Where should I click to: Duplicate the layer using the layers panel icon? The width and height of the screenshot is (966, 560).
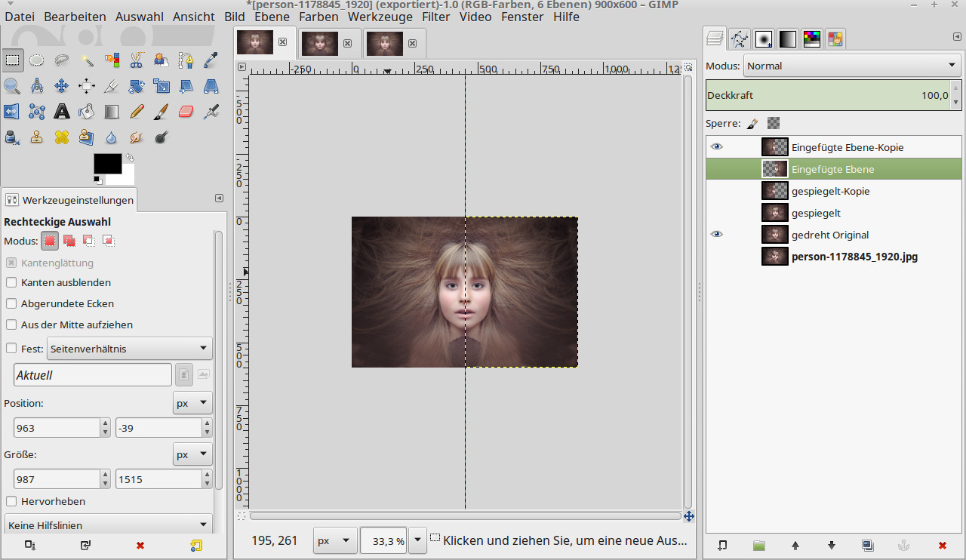(x=868, y=545)
